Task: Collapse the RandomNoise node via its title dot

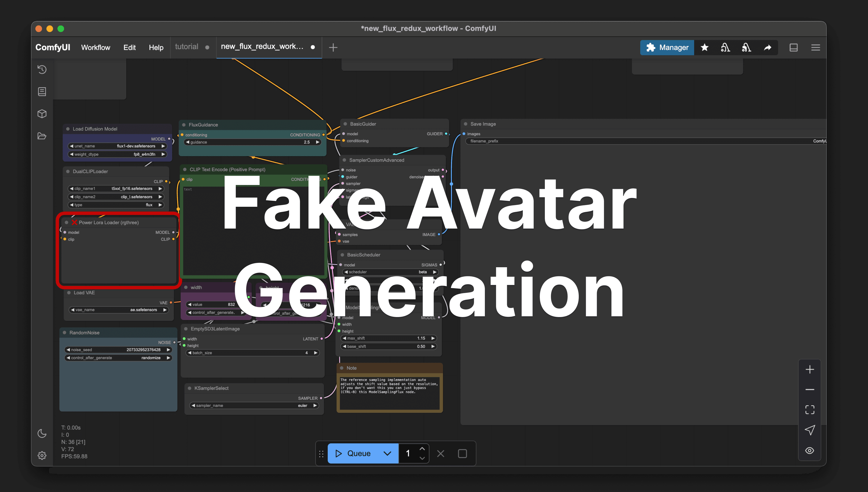Action: (x=65, y=332)
